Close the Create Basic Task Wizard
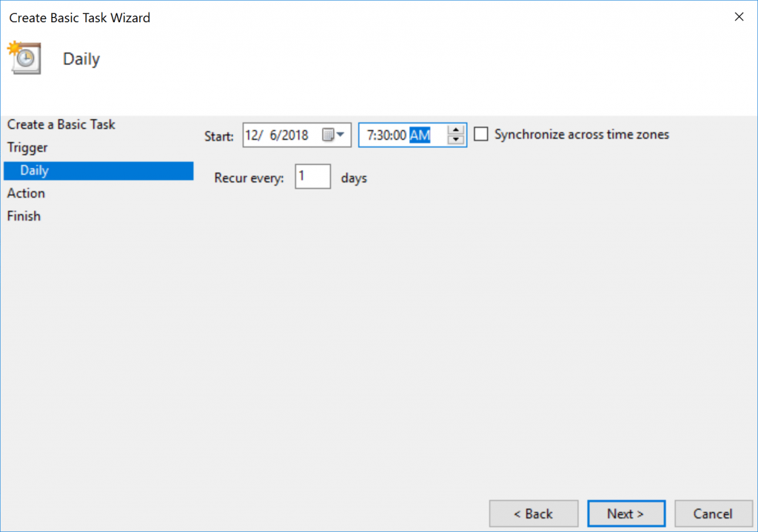The image size is (758, 532). pyautogui.click(x=739, y=16)
